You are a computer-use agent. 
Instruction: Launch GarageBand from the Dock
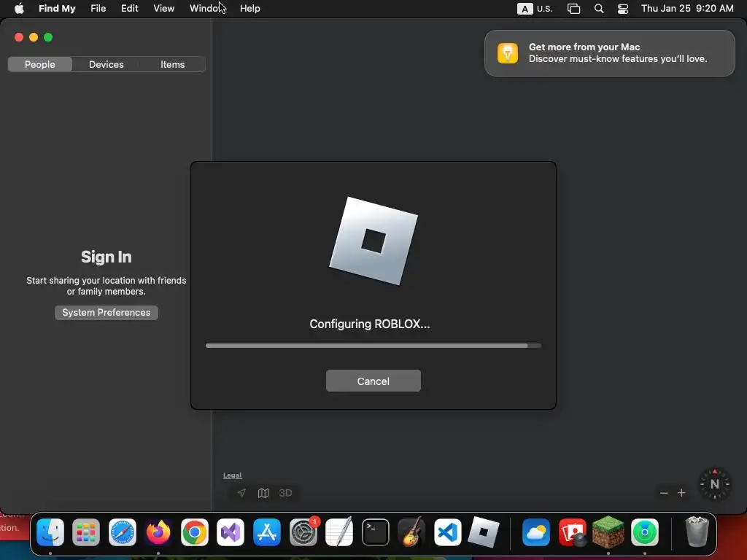click(x=411, y=532)
